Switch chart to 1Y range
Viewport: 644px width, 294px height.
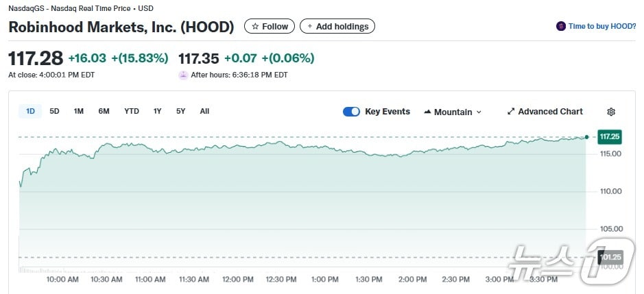(x=158, y=111)
